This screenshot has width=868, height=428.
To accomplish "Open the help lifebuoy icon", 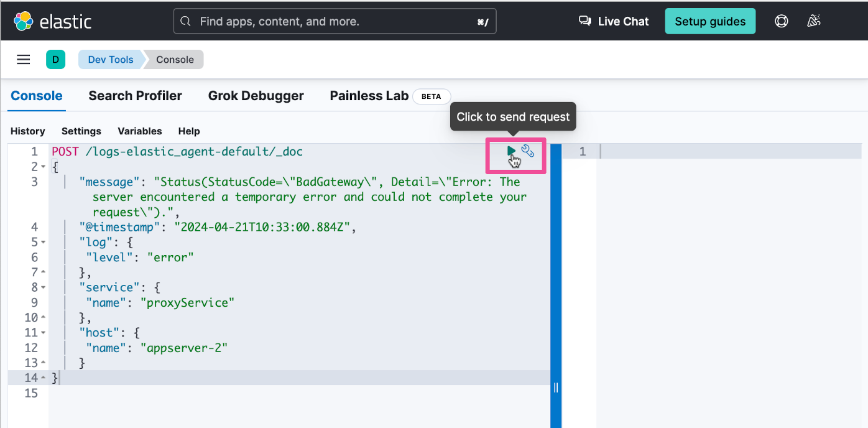I will [781, 21].
